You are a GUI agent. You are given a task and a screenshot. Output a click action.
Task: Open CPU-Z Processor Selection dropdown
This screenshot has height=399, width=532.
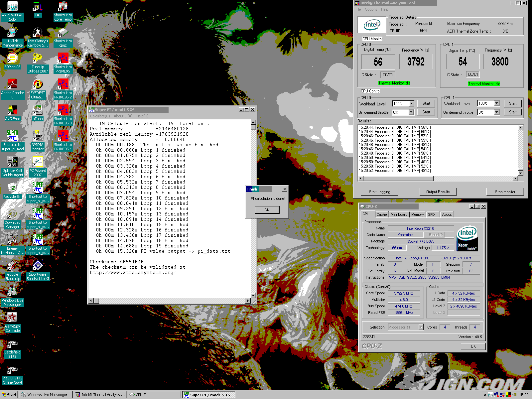(421, 327)
